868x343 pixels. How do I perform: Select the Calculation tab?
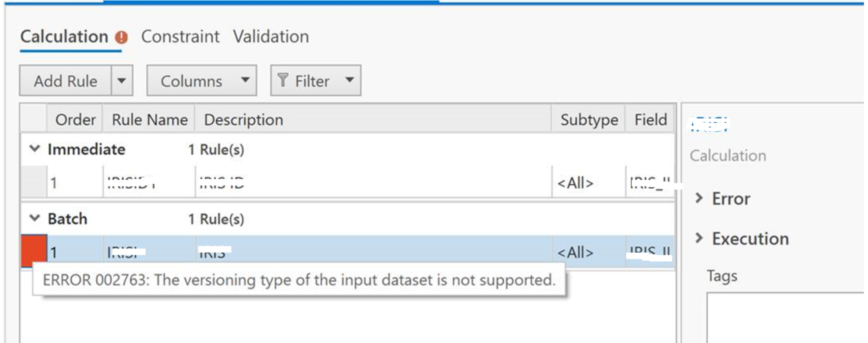pos(64,37)
